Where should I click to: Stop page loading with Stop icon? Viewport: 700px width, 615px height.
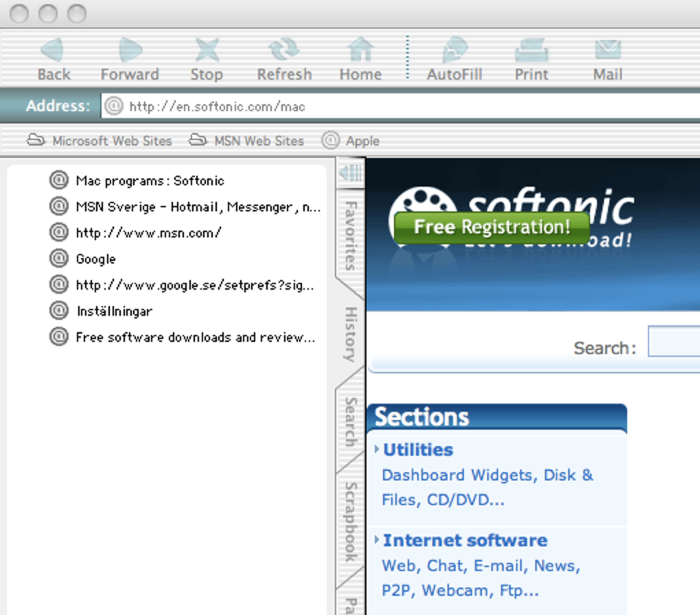pyautogui.click(x=207, y=49)
